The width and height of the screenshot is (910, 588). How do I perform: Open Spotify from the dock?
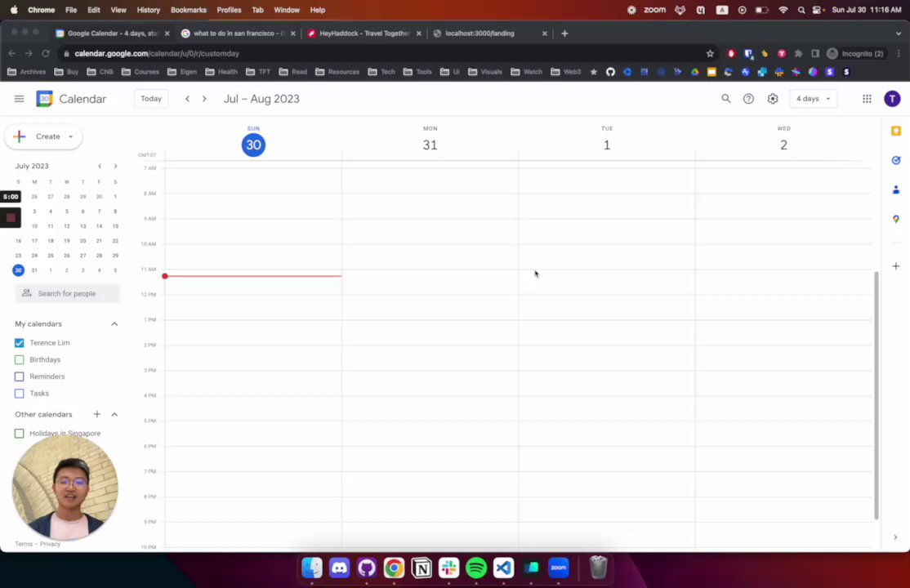pos(476,568)
